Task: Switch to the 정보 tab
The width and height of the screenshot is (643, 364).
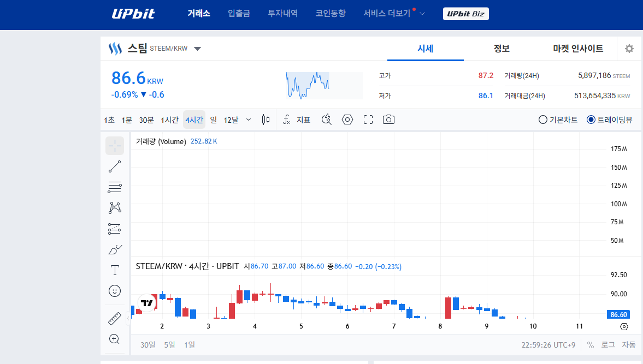Action: [x=502, y=49]
